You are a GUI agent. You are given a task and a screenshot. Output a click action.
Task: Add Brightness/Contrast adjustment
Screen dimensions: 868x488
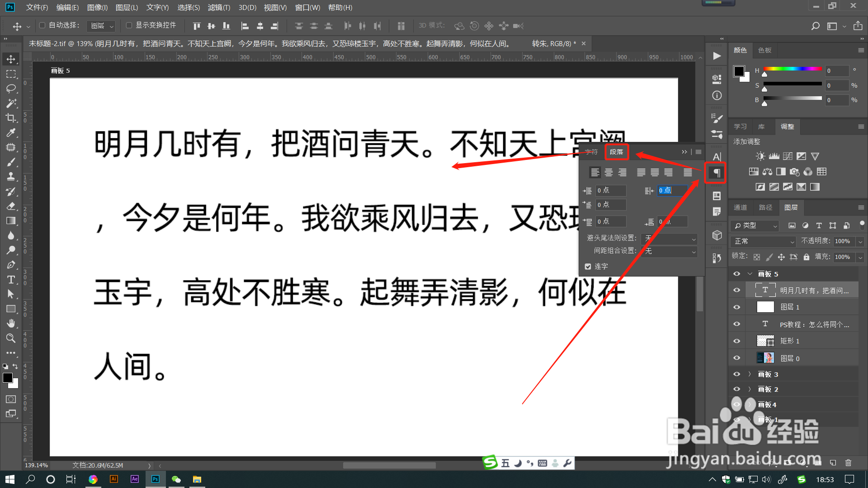tap(760, 156)
